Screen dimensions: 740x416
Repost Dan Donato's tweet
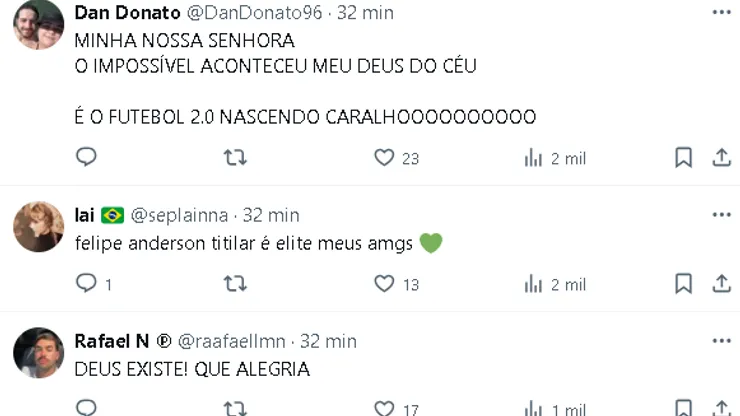(235, 157)
